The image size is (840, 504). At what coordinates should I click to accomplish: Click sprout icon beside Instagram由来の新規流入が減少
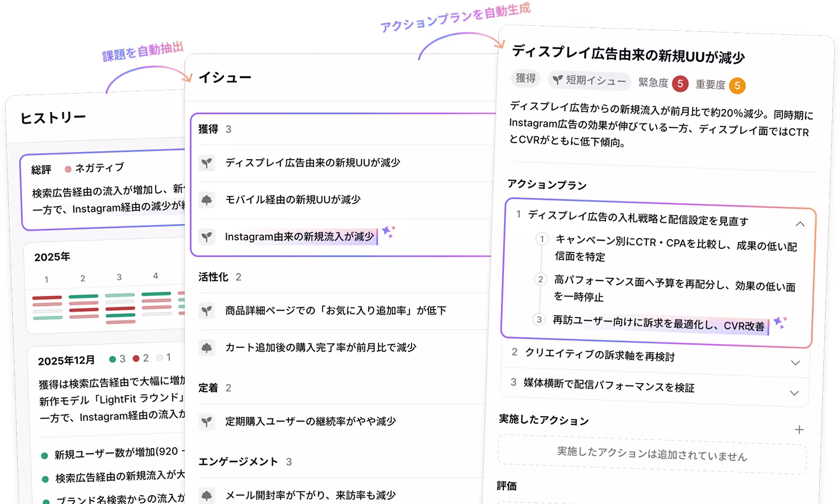coord(207,237)
